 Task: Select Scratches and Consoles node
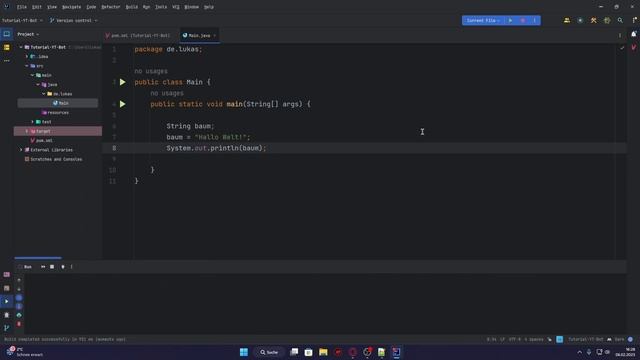click(53, 159)
